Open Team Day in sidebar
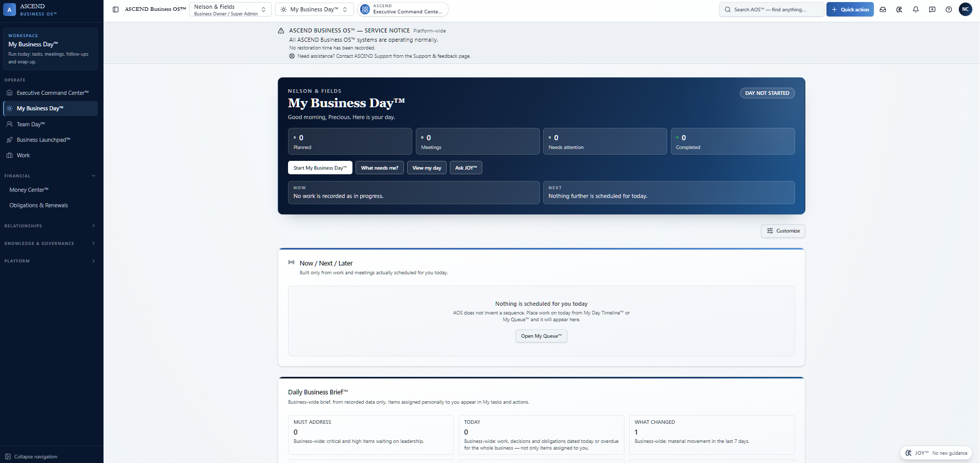This screenshot has height=463, width=980. 50,124
